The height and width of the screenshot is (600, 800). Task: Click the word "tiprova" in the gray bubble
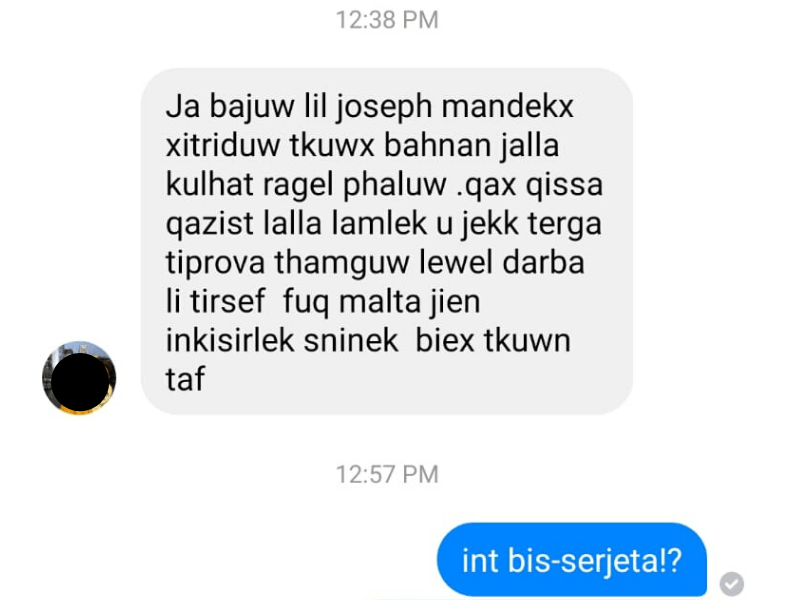click(x=215, y=264)
